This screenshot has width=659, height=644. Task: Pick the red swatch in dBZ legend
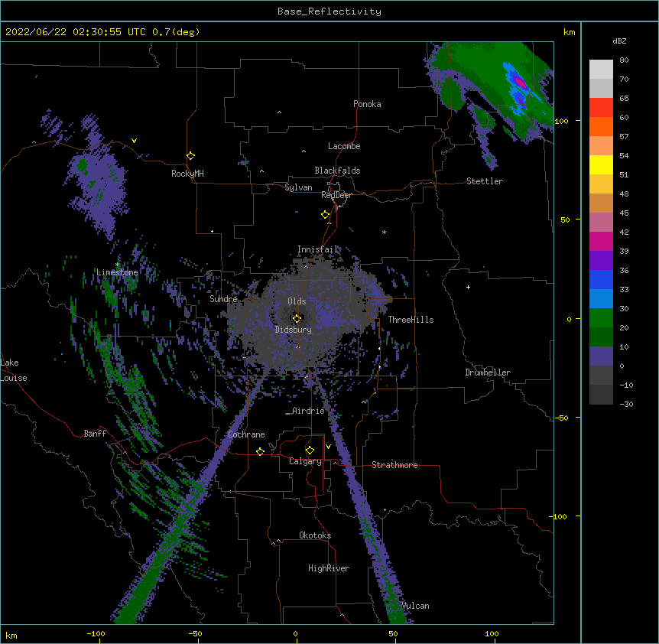tap(601, 107)
